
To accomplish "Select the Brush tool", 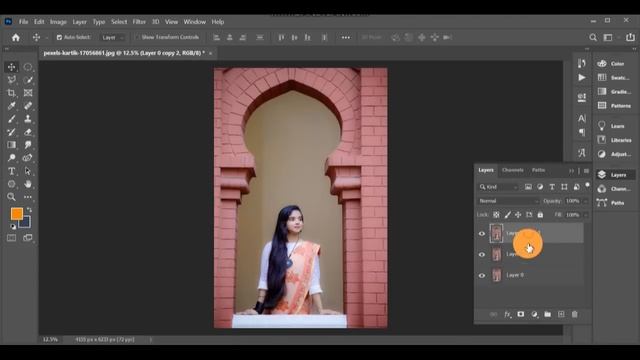I will 11,119.
